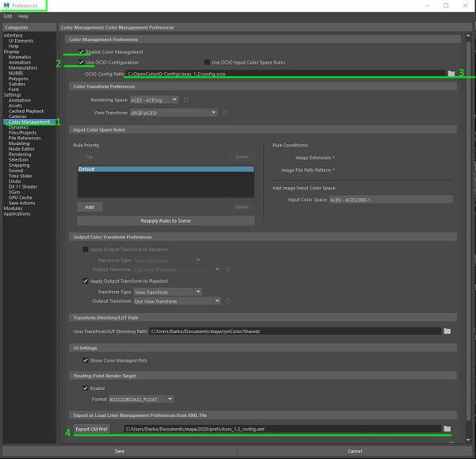
Task: Open folder browser for User Transform/LUT directory
Action: (447, 331)
